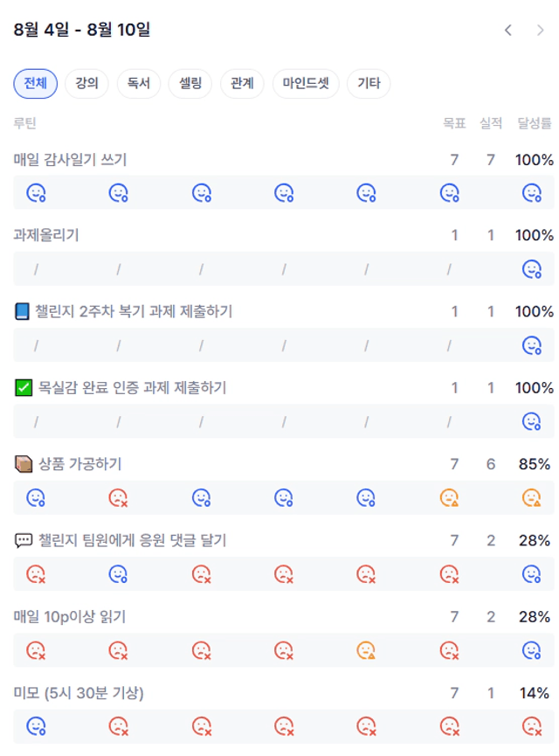Click the first orange face in 상품 가공하기 row
The width and height of the screenshot is (559, 756).
point(449,497)
